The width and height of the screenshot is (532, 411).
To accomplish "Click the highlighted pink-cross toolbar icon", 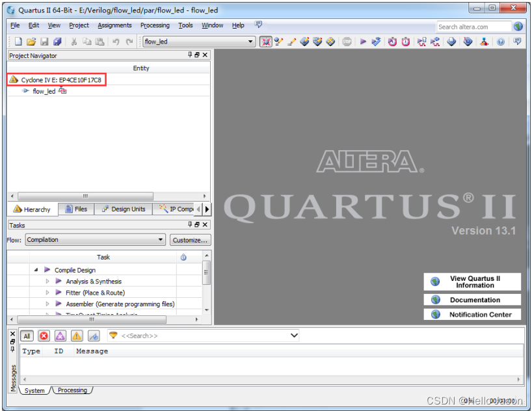I will point(265,42).
